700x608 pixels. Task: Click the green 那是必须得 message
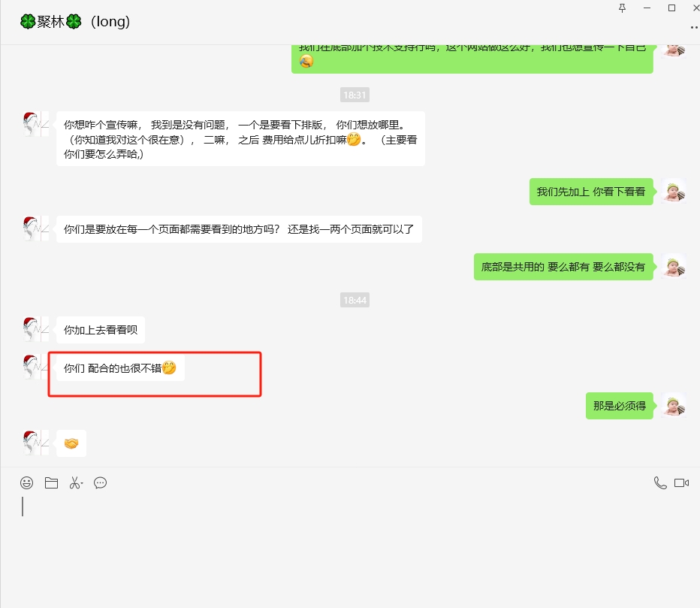(619, 406)
